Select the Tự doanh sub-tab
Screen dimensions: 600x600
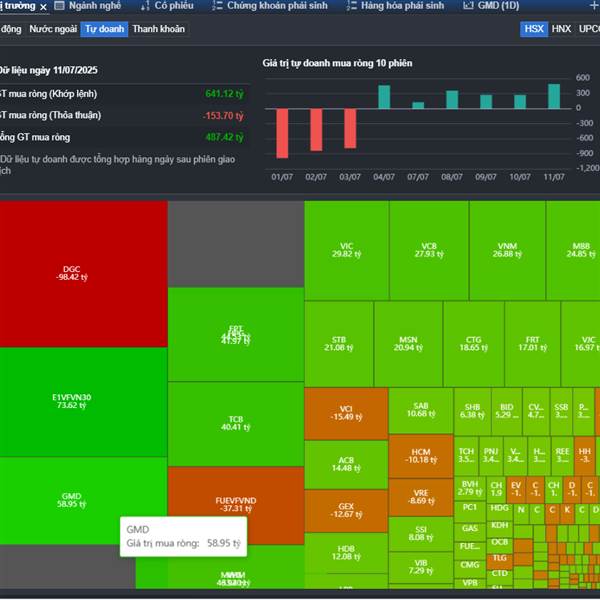(104, 29)
